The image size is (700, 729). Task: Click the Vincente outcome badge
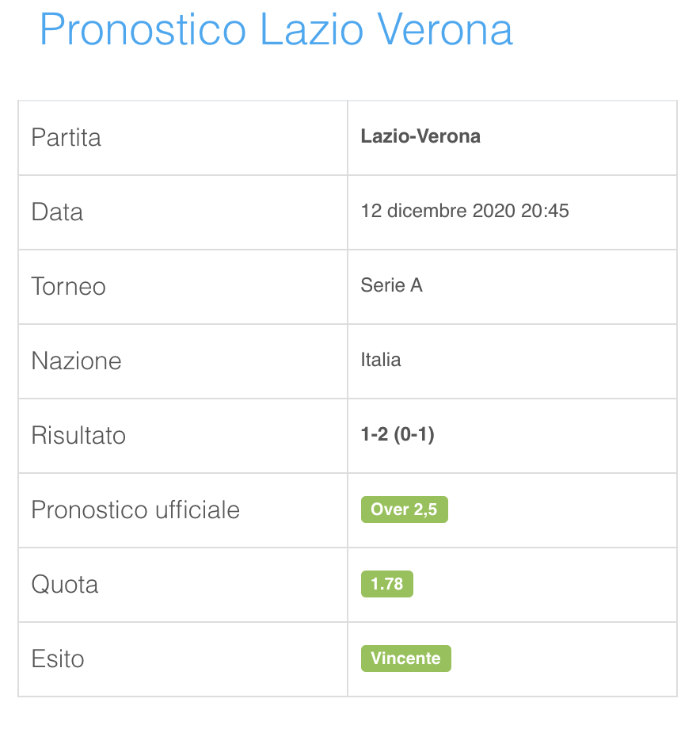point(406,658)
